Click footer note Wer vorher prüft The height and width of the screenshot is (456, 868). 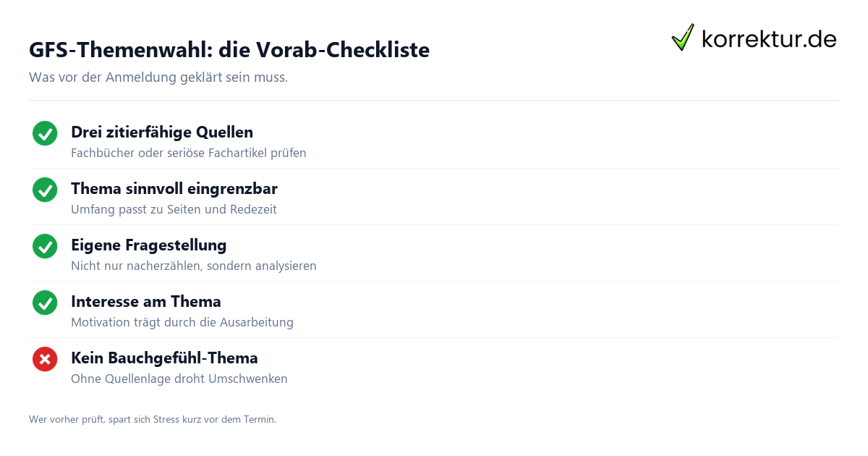[153, 419]
